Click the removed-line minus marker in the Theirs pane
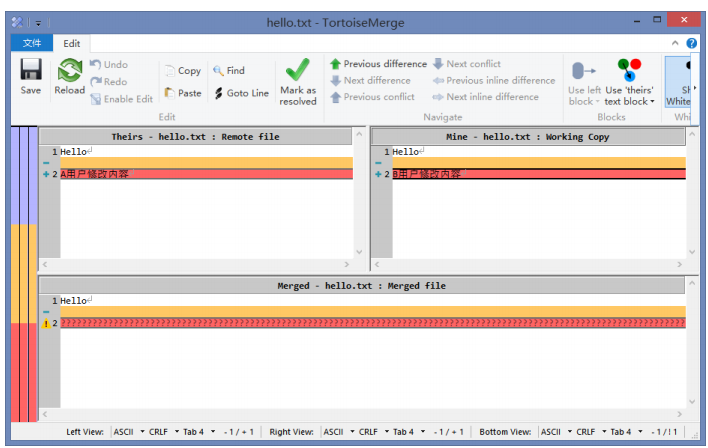 (46, 163)
